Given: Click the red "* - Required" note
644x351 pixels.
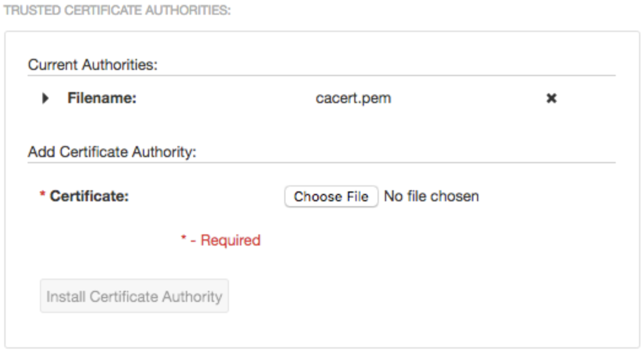Looking at the screenshot, I should point(221,241).
